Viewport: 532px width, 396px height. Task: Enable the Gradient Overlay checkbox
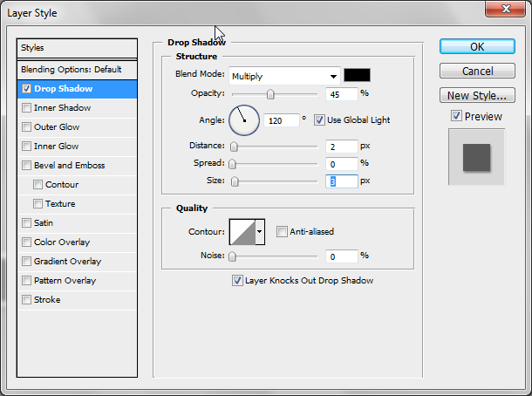pos(26,262)
